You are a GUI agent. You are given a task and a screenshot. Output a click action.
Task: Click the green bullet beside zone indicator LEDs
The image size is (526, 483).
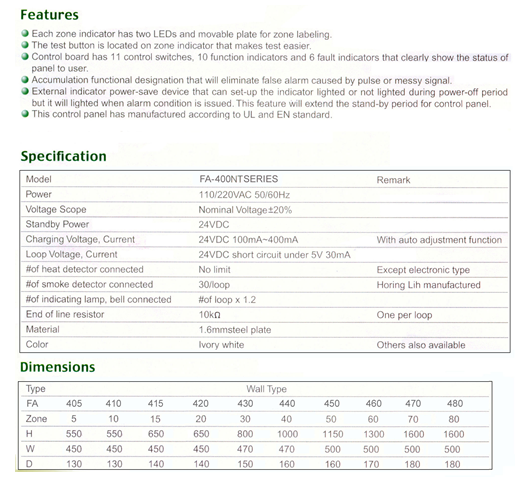(25, 34)
